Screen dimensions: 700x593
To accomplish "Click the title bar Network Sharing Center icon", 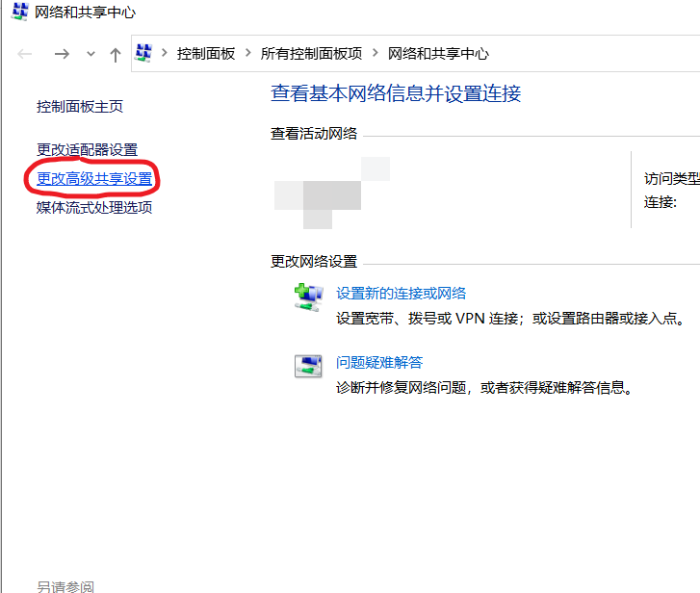I will (19, 12).
